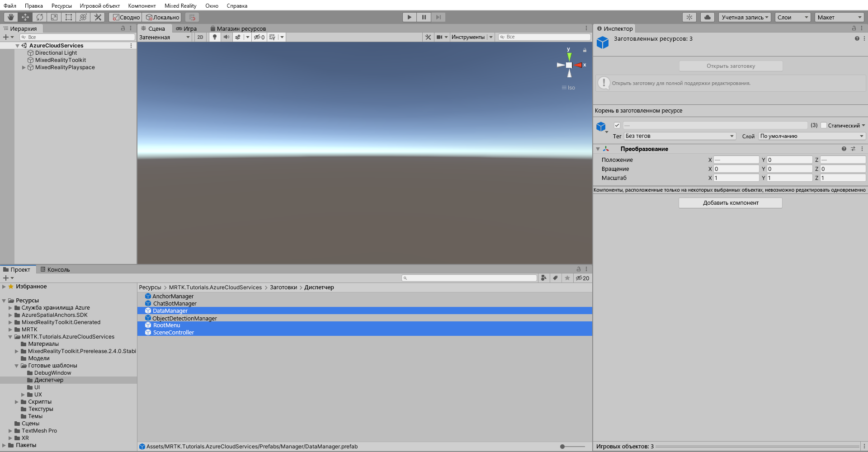
Task: Toggle the Статический checkbox
Action: coord(824,125)
